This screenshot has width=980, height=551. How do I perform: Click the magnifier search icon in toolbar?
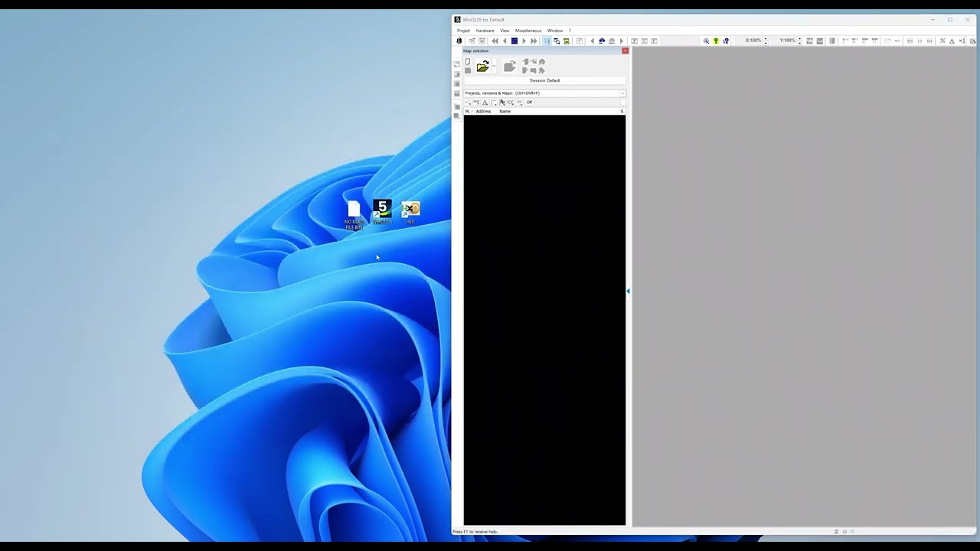pos(706,41)
